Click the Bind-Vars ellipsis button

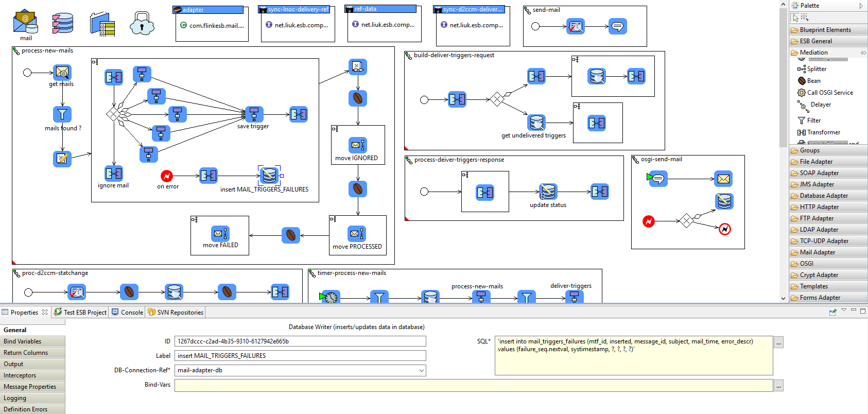pyautogui.click(x=778, y=386)
